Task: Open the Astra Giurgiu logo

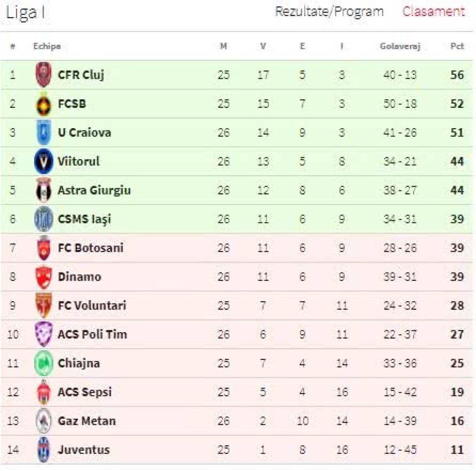Action: (x=43, y=190)
